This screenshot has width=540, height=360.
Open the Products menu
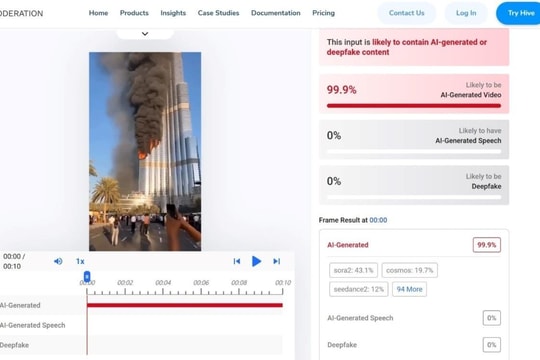[x=134, y=13]
